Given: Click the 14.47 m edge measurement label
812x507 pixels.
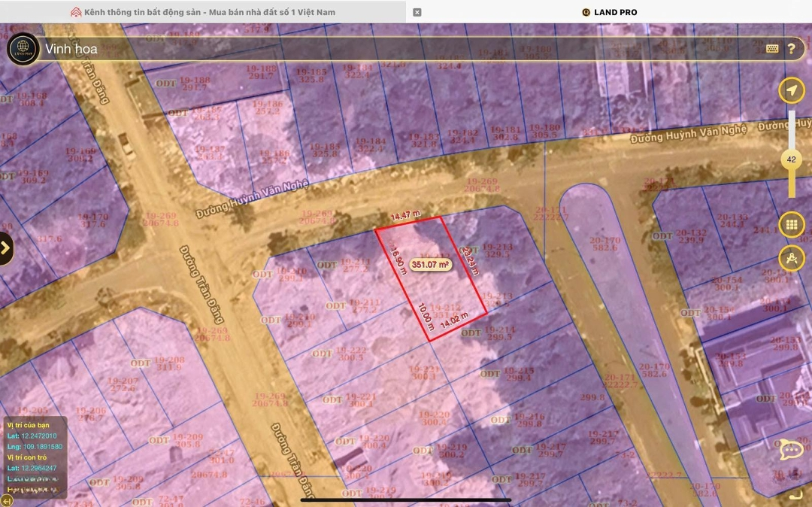Looking at the screenshot, I should (404, 217).
